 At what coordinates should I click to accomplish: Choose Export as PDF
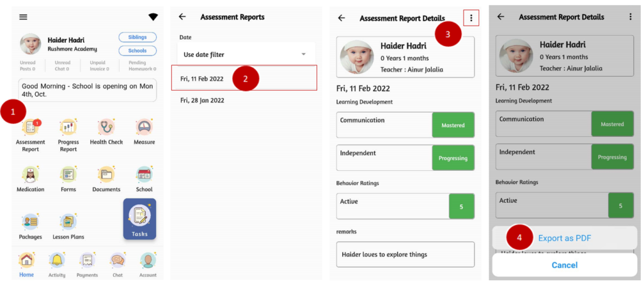564,238
